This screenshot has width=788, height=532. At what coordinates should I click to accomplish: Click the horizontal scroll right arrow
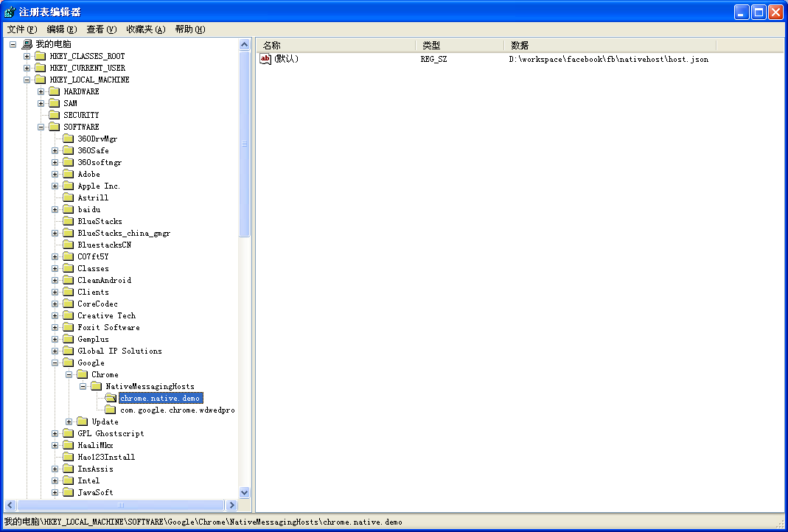231,505
